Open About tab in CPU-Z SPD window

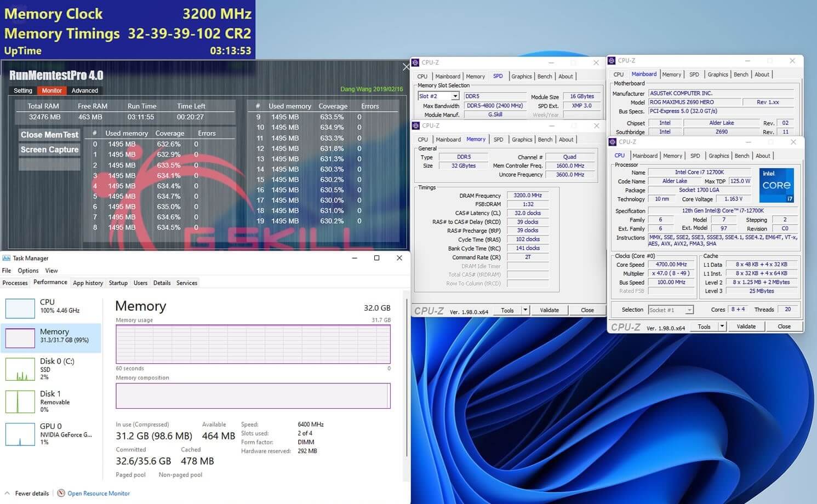(x=565, y=77)
